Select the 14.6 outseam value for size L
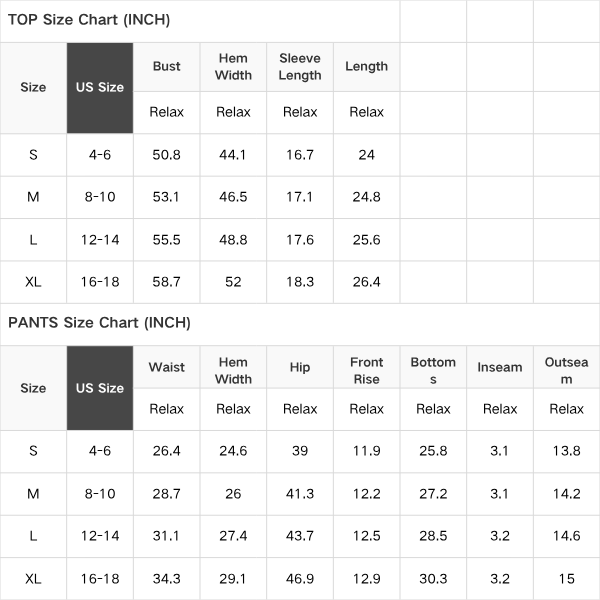Viewport: 600px width, 600px height. pyautogui.click(x=566, y=536)
